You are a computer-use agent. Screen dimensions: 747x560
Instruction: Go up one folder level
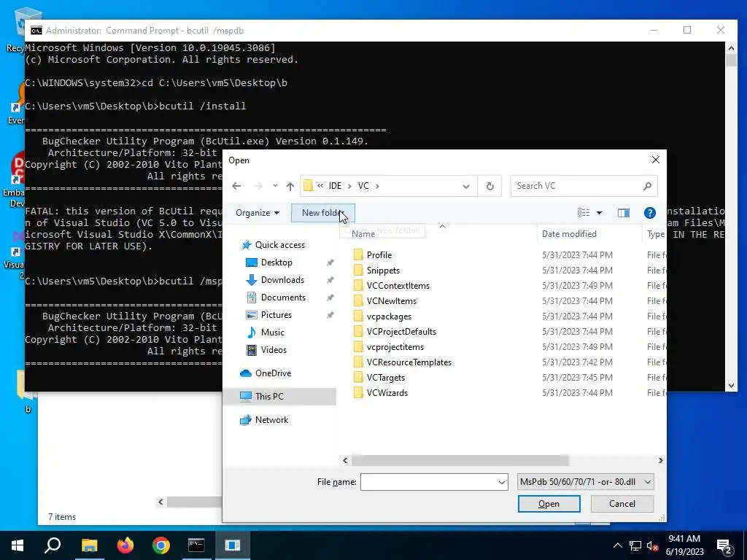pyautogui.click(x=290, y=186)
